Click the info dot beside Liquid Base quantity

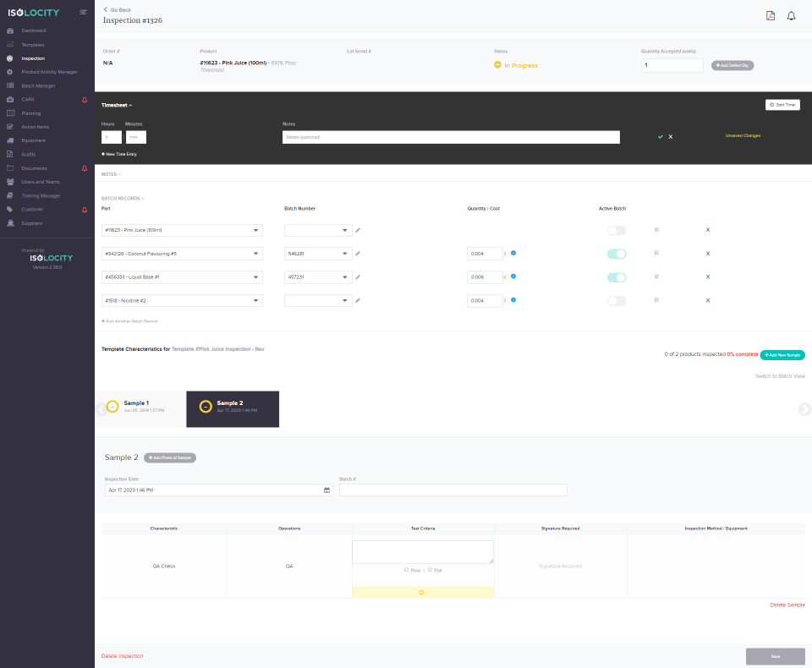[x=513, y=276]
